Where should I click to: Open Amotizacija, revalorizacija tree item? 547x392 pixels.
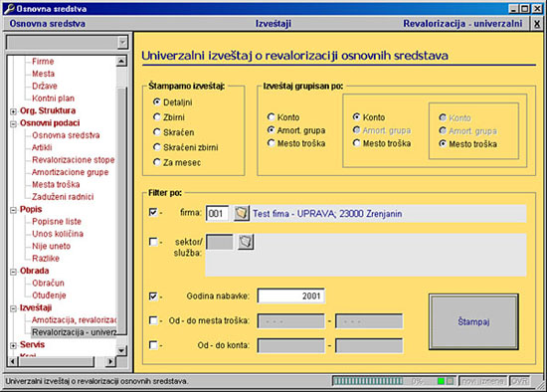pos(74,319)
